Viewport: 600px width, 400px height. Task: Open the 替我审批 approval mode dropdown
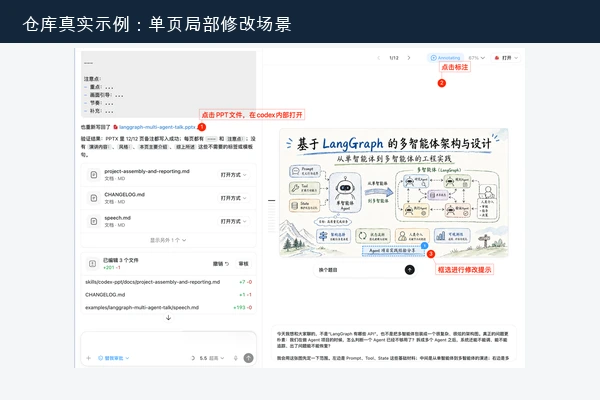click(x=114, y=358)
